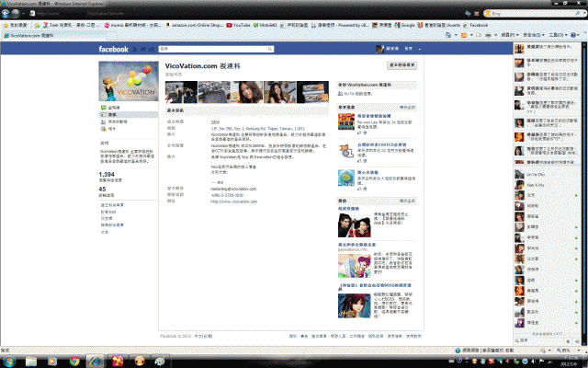Select the highlighted Info sidebar item

129,114
